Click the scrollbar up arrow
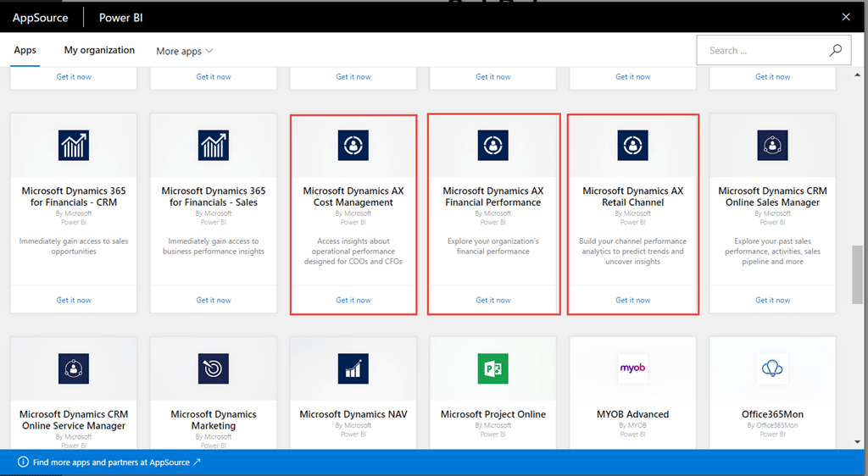 (x=857, y=75)
